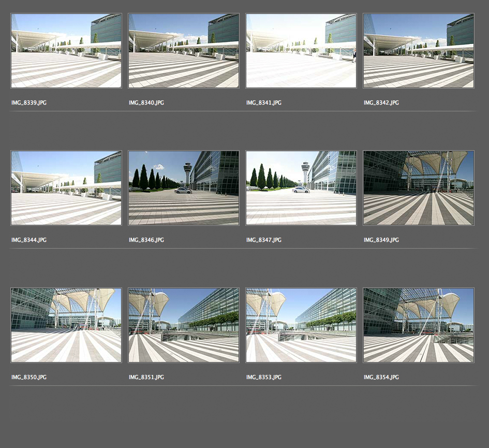Select the IMG_8342.JPG filename label

coord(381,103)
